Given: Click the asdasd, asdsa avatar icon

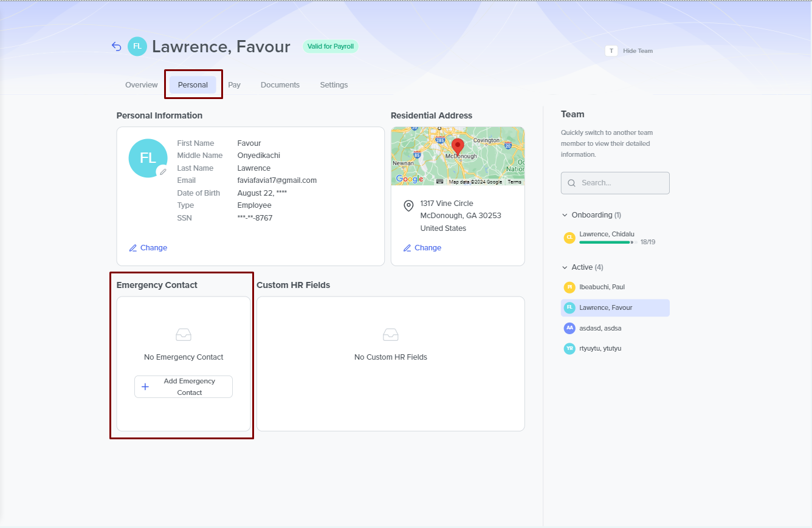Looking at the screenshot, I should (x=569, y=328).
